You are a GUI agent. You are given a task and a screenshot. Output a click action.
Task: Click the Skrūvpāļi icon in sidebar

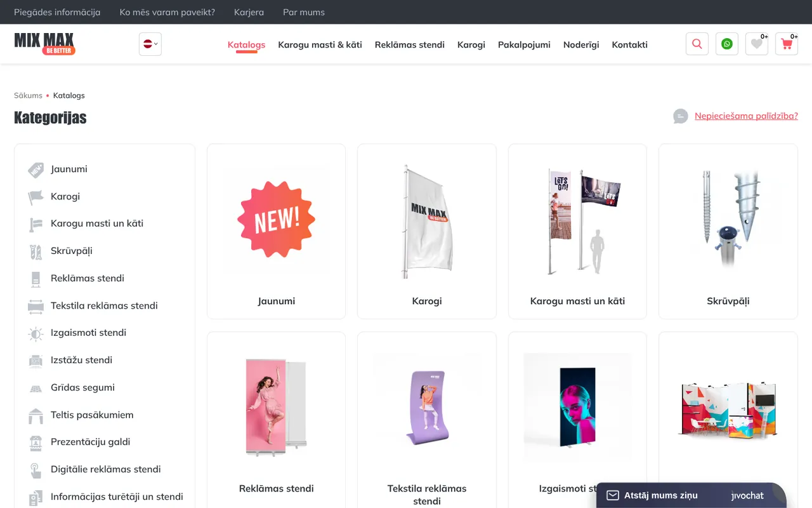[36, 251]
